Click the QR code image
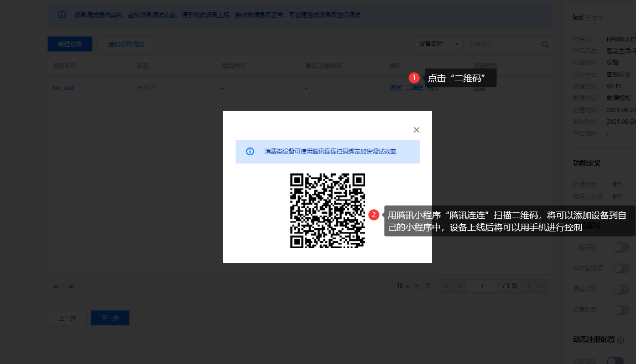This screenshot has width=636, height=364. (327, 210)
